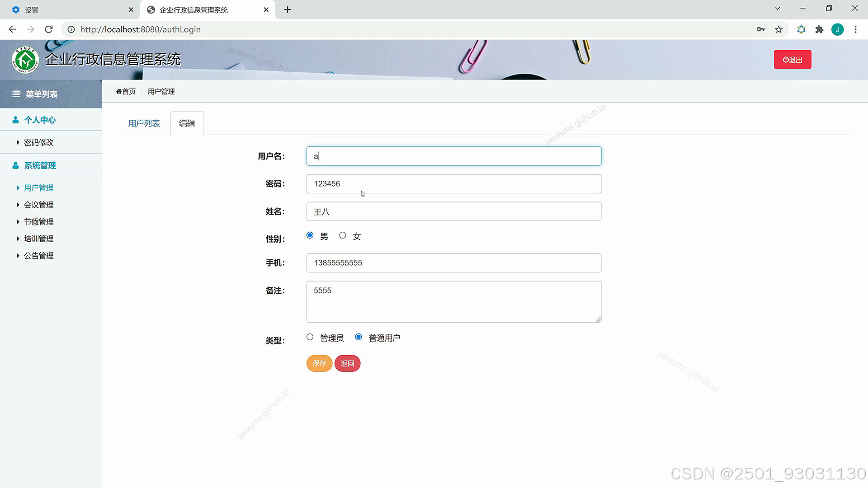
Task: Open 节假管理 in the sidebar
Action: coord(38,222)
